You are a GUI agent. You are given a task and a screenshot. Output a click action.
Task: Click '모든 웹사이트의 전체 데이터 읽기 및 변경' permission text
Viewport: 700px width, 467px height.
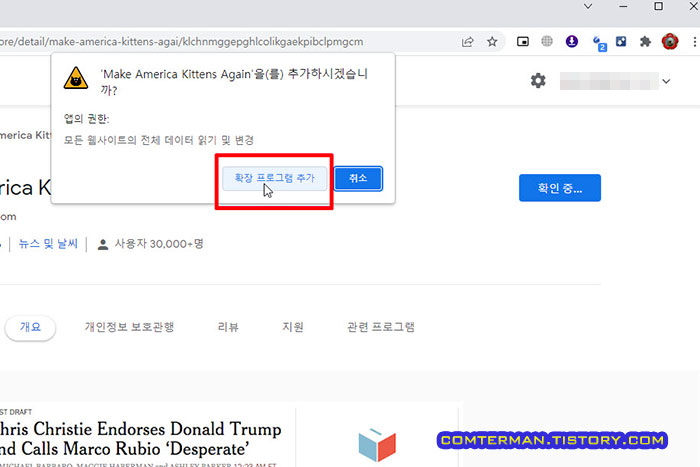(158, 140)
